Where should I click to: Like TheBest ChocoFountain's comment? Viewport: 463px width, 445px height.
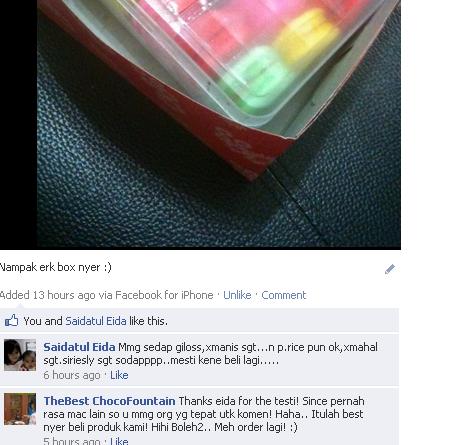point(119,441)
